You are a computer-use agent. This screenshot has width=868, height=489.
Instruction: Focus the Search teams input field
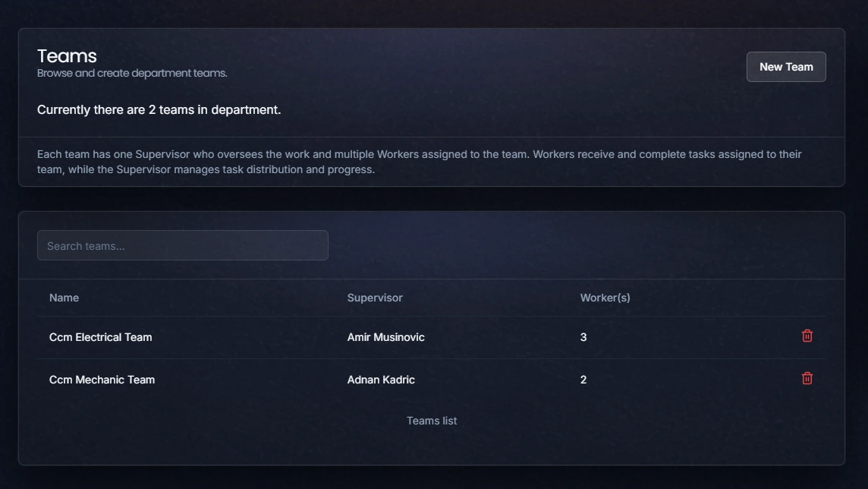tap(183, 245)
